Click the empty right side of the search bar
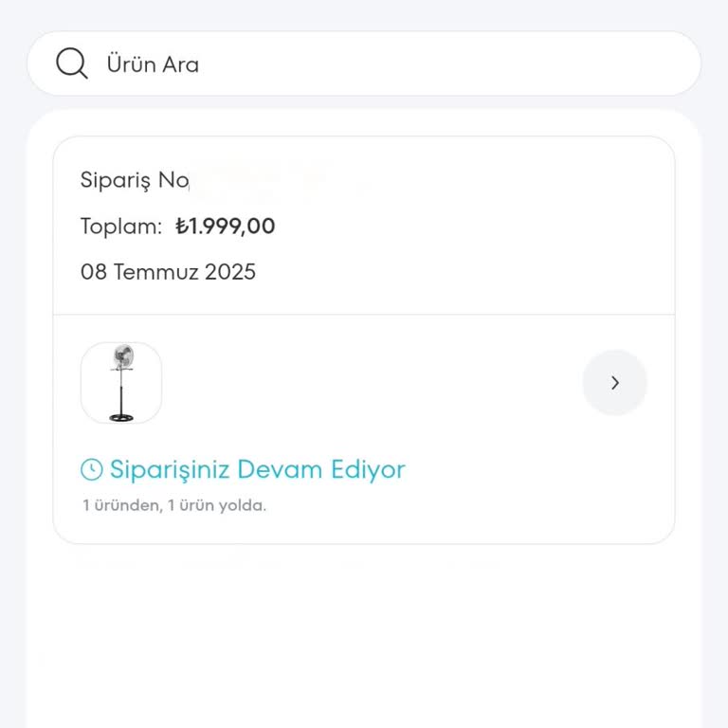 (x=569, y=64)
